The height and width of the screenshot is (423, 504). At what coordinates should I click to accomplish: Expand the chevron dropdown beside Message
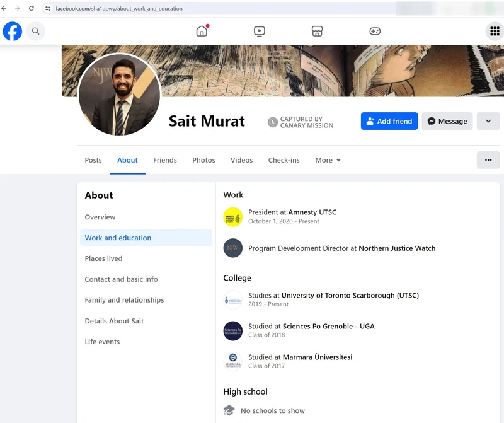point(488,121)
